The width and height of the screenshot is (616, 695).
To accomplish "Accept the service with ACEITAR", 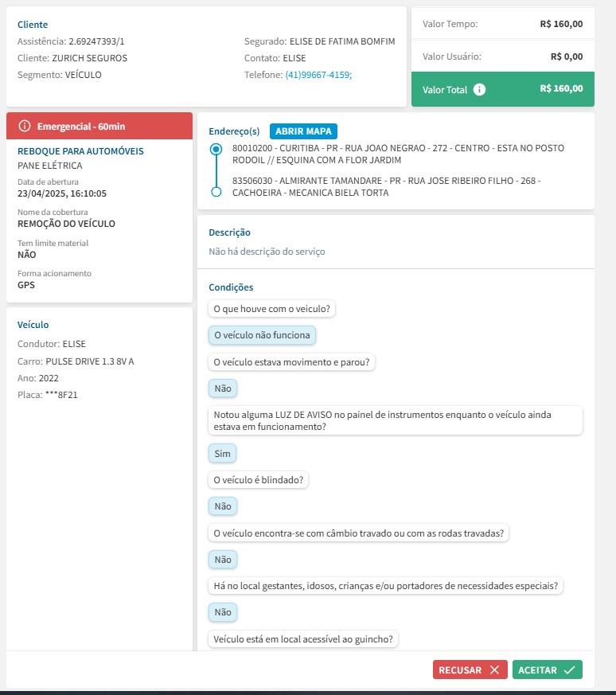I will pyautogui.click(x=547, y=670).
